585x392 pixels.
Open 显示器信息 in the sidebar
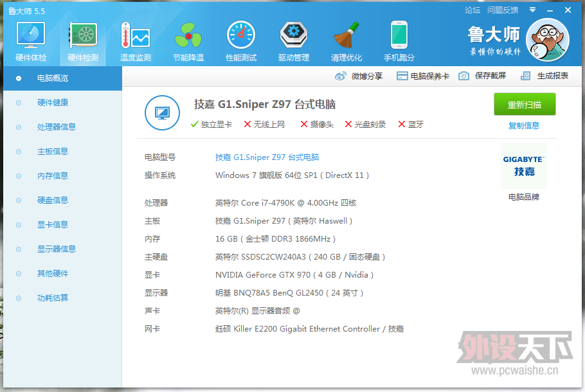pyautogui.click(x=63, y=249)
